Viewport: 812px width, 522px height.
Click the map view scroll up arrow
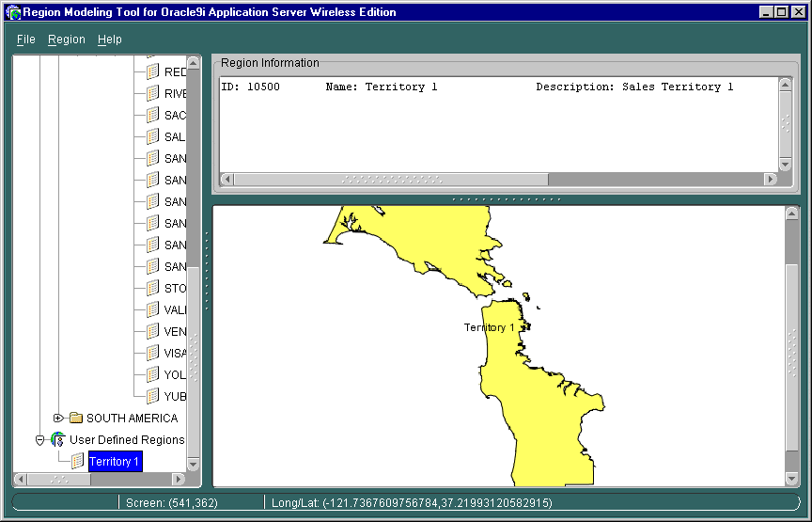[x=792, y=214]
